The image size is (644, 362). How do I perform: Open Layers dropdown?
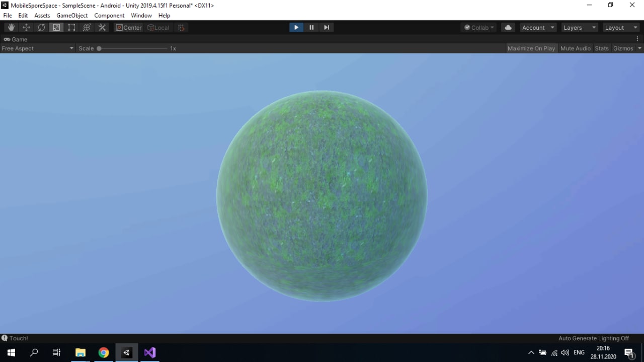580,28
